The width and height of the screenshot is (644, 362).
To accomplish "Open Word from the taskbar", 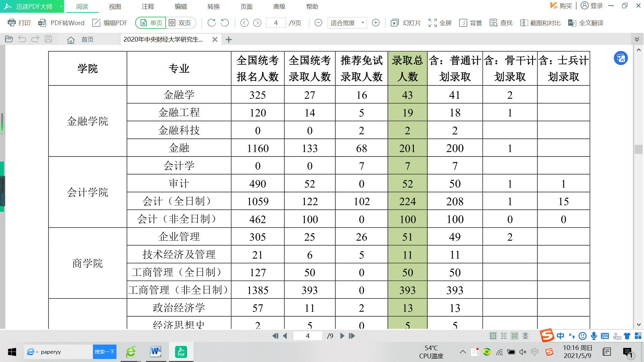I will tap(156, 352).
